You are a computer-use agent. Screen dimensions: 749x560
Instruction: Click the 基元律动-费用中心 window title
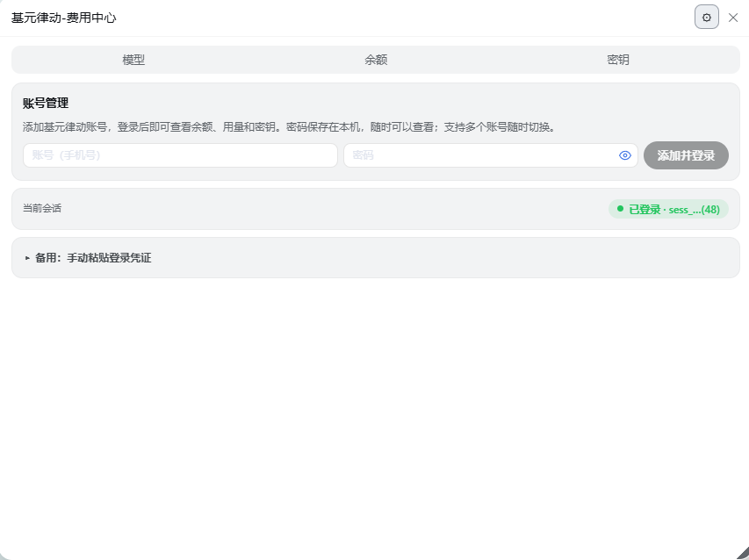[x=63, y=18]
